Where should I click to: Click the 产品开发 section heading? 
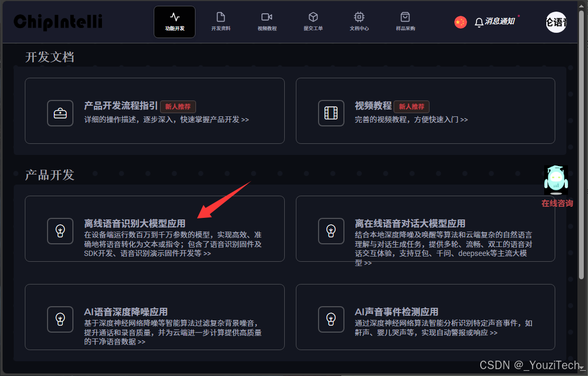point(50,175)
